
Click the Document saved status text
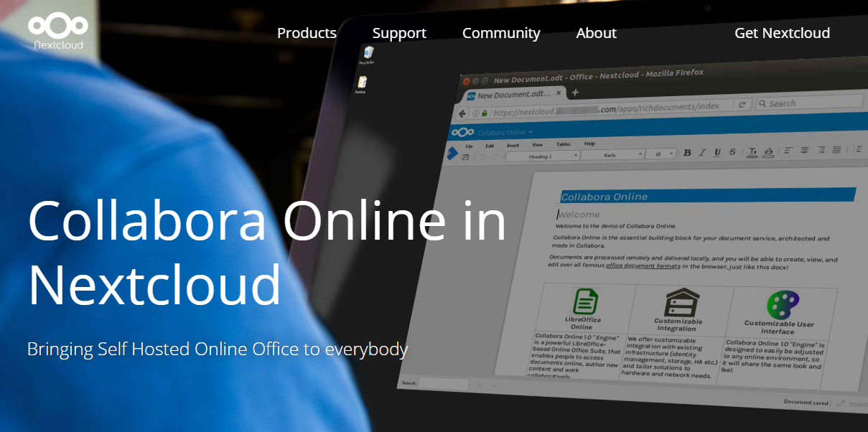point(806,403)
